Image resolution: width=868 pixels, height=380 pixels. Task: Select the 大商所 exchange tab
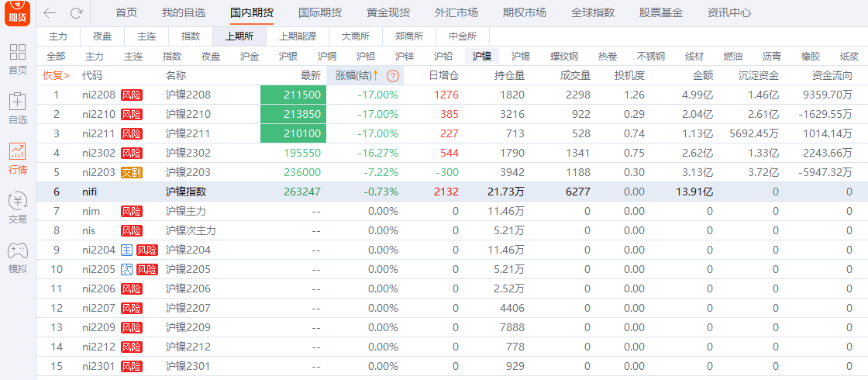356,36
